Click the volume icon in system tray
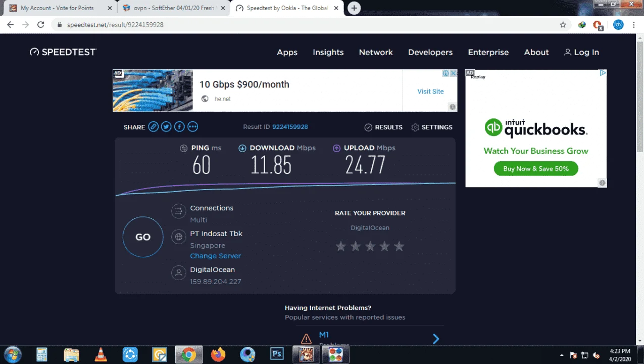Image resolution: width=644 pixels, height=364 pixels. click(597, 355)
